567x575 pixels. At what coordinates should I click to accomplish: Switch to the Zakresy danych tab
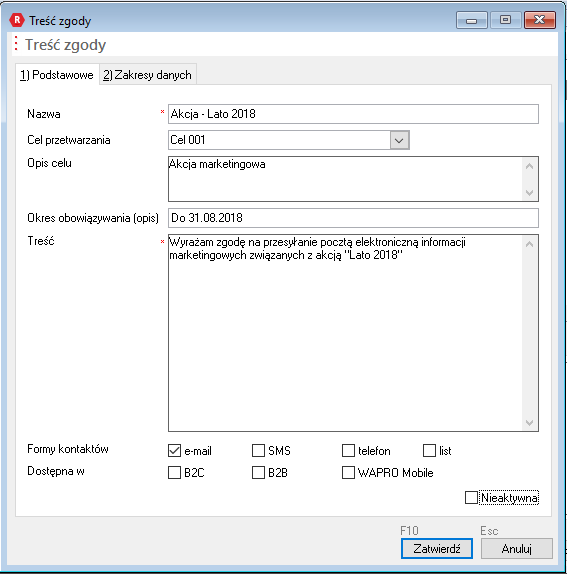148,75
